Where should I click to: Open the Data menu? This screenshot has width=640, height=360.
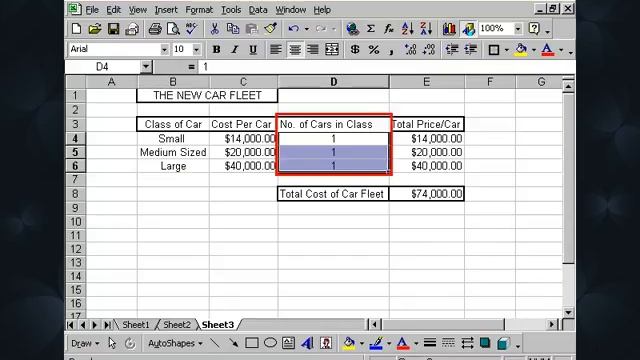click(258, 10)
